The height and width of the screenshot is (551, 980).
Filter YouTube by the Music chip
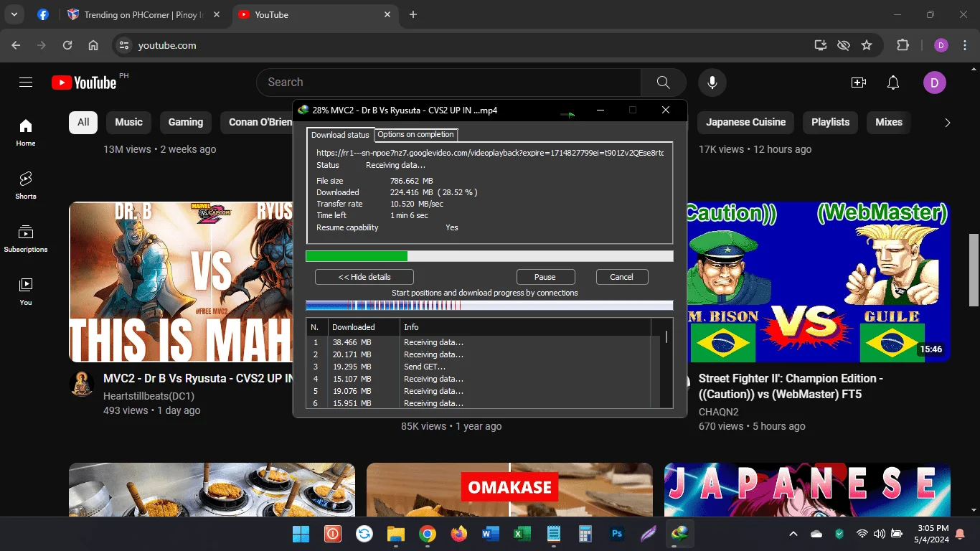pyautogui.click(x=129, y=122)
